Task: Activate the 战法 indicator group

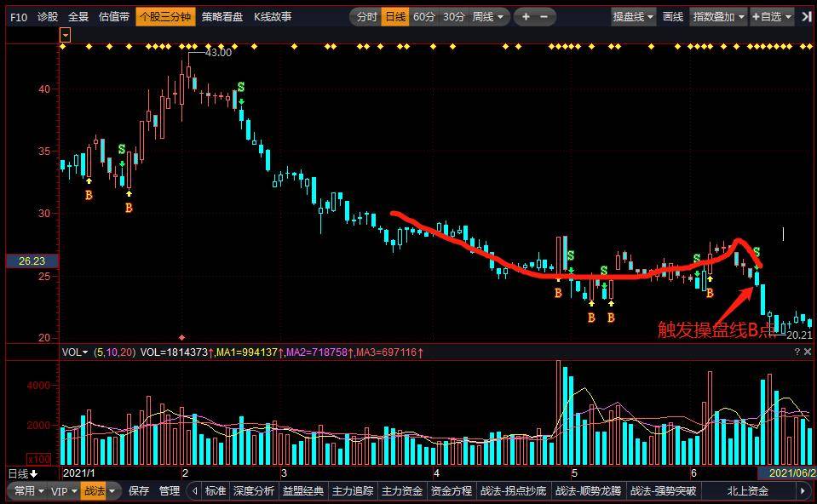Action: (95, 490)
